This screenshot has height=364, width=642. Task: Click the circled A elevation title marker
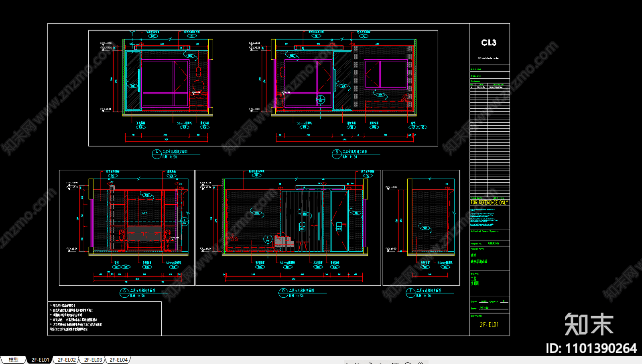(157, 154)
